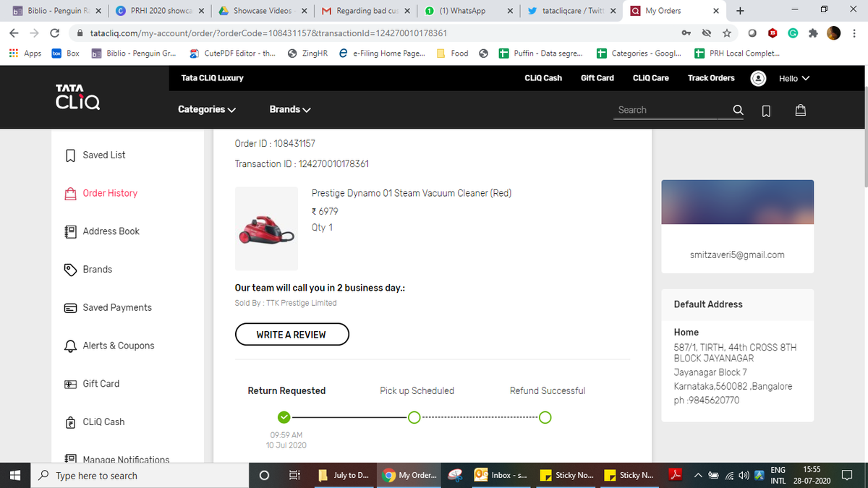Screen dimensions: 868x488
Task: Click the Address Book icon in sidebar
Action: click(x=71, y=231)
